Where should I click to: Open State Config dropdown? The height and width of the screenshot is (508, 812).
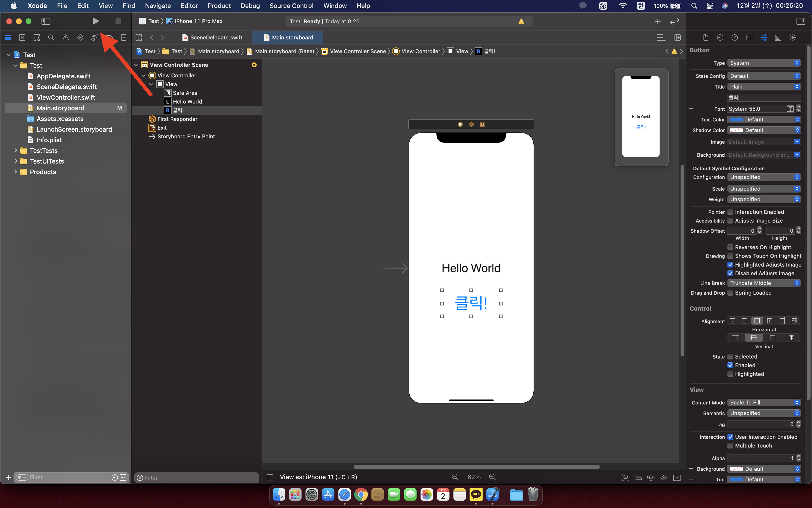(764, 76)
